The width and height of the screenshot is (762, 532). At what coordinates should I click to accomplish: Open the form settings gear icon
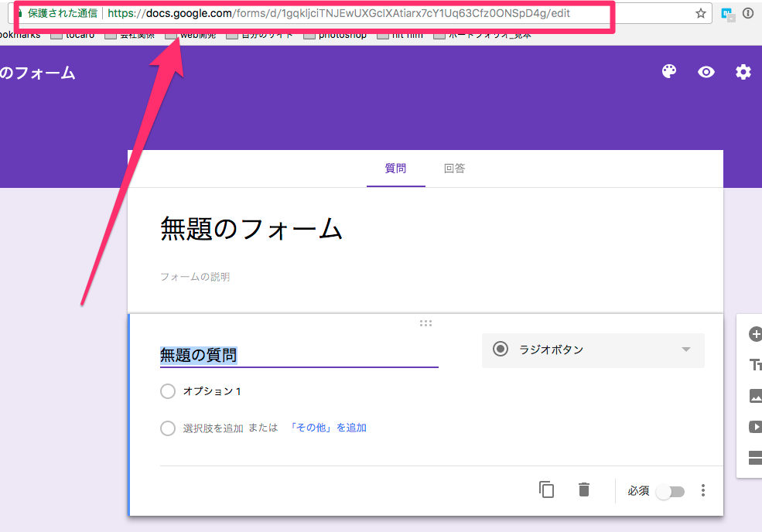[x=743, y=71]
